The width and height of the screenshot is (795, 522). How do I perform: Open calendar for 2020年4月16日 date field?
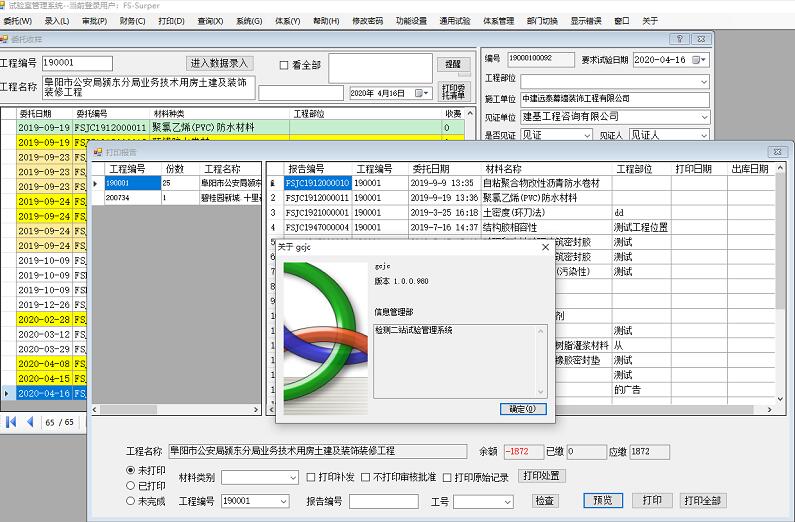tap(424, 93)
